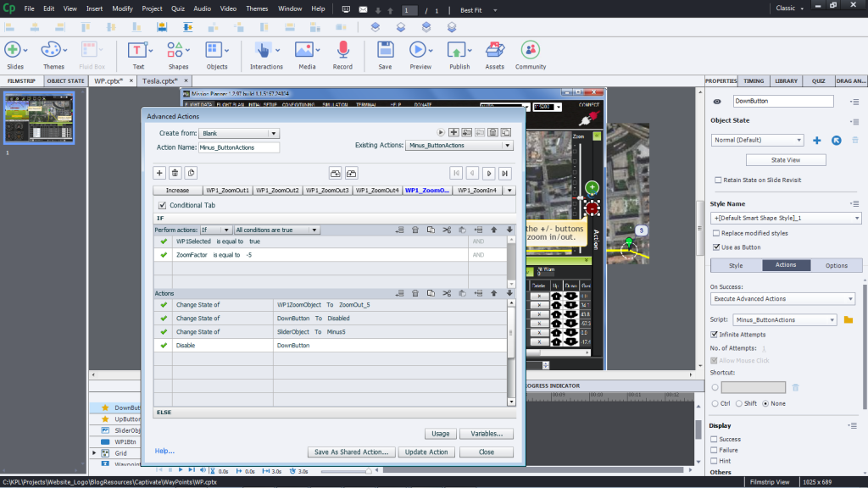Switch to the WP1_ZoomOut3 decision tab

tap(328, 191)
